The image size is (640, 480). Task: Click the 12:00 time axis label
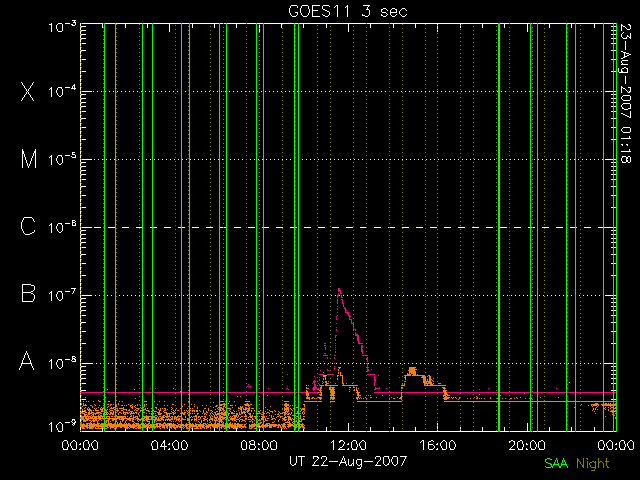coord(348,445)
